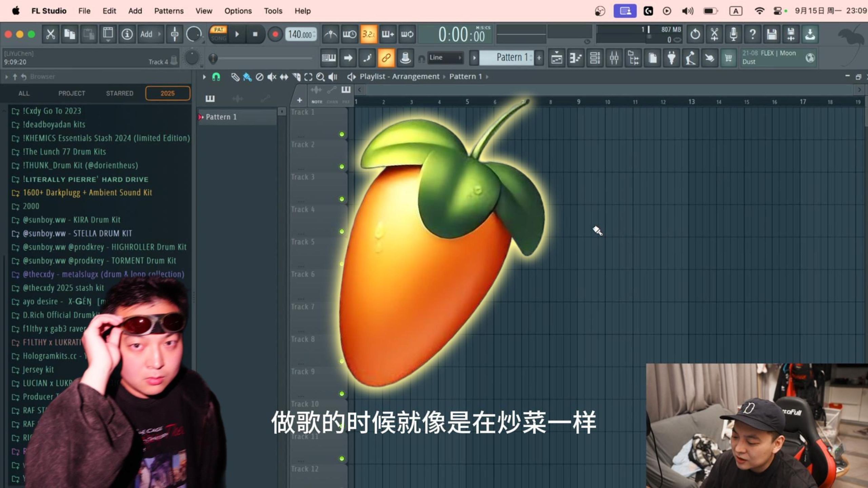Screen dimensions: 868x488
Task: Switch the PAT/SONG mode button
Action: pos(219,34)
